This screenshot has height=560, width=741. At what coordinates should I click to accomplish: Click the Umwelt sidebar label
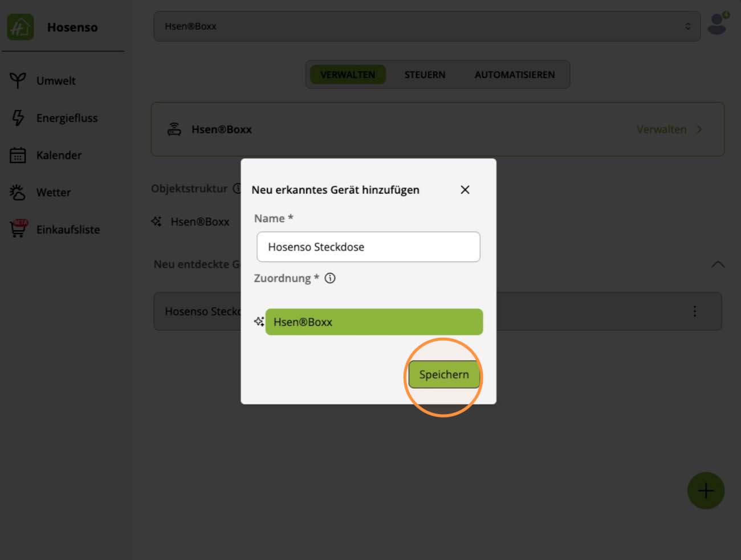[x=56, y=80]
